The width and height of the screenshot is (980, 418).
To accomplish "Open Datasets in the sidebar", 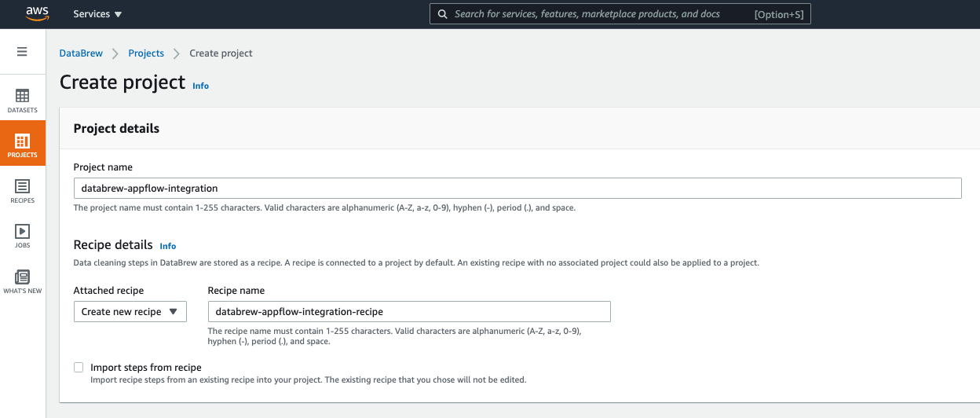I will click(x=22, y=100).
